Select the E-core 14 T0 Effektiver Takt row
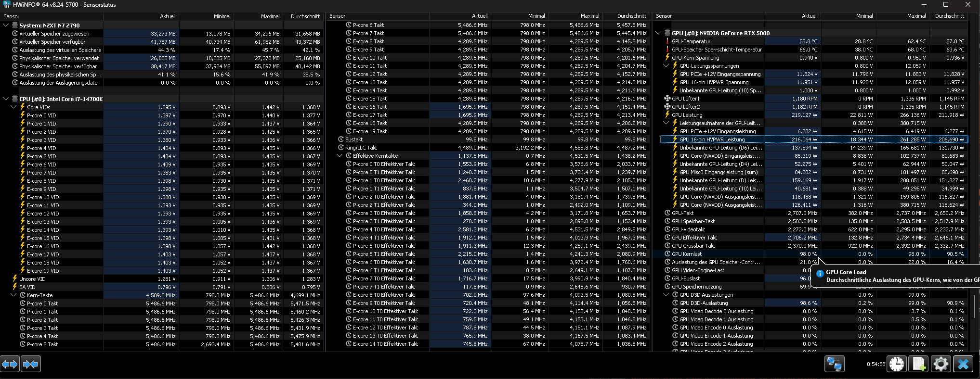The width and height of the screenshot is (980, 379). click(488, 344)
